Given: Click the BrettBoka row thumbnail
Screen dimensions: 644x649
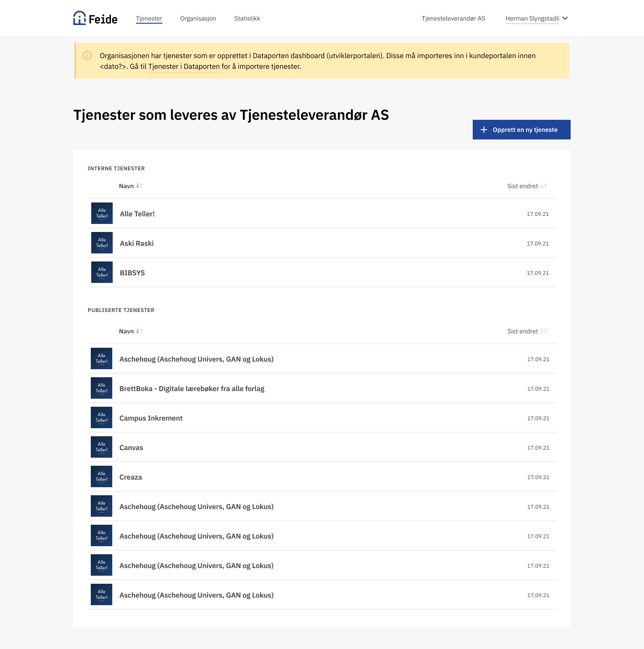Looking at the screenshot, I should point(102,388).
